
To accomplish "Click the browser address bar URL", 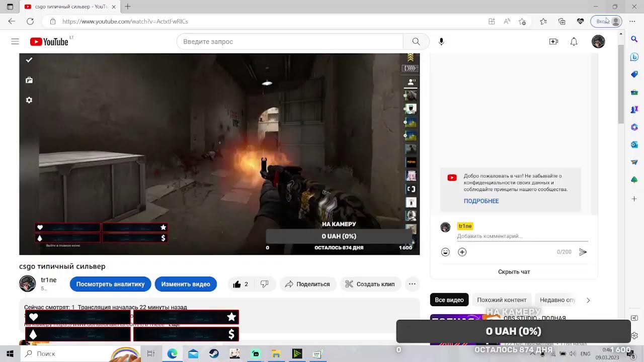I will 125,22.
